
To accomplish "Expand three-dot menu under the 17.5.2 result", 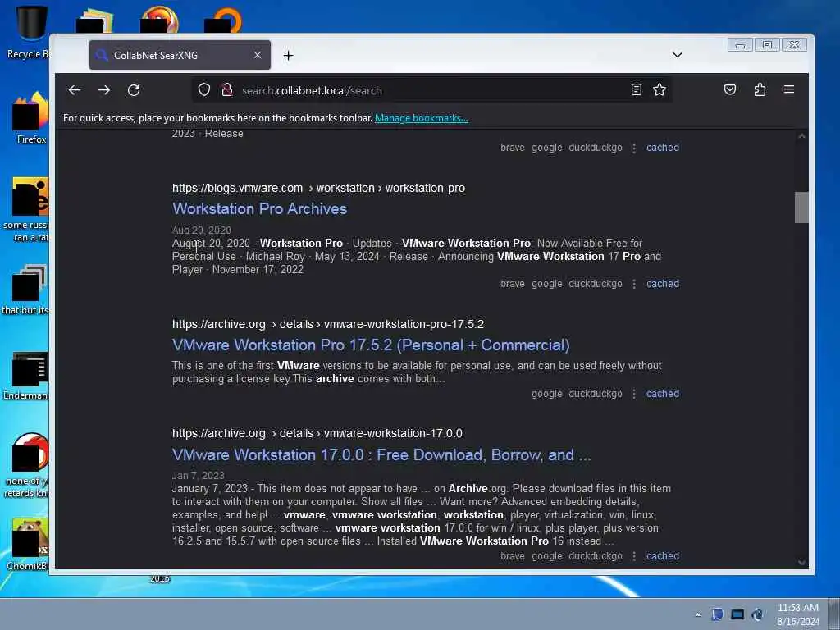I will coord(634,394).
